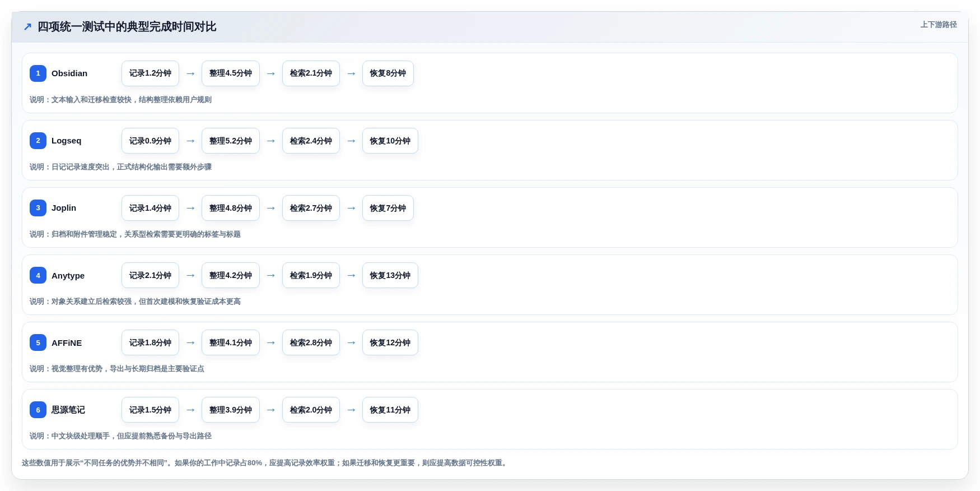Image resolution: width=980 pixels, height=491 pixels.
Task: Select the number 4 badge for Anytype
Action: pos(38,275)
